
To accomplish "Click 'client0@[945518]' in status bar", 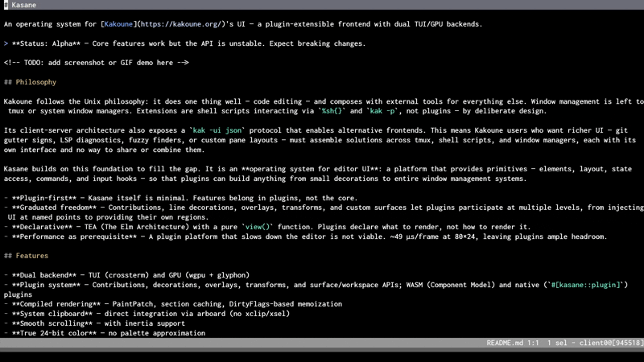I will pyautogui.click(x=612, y=343).
